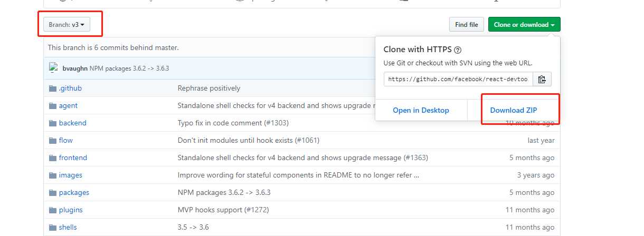644x236 pixels.
Task: Click the bvaughn avatar image
Action: [54, 68]
